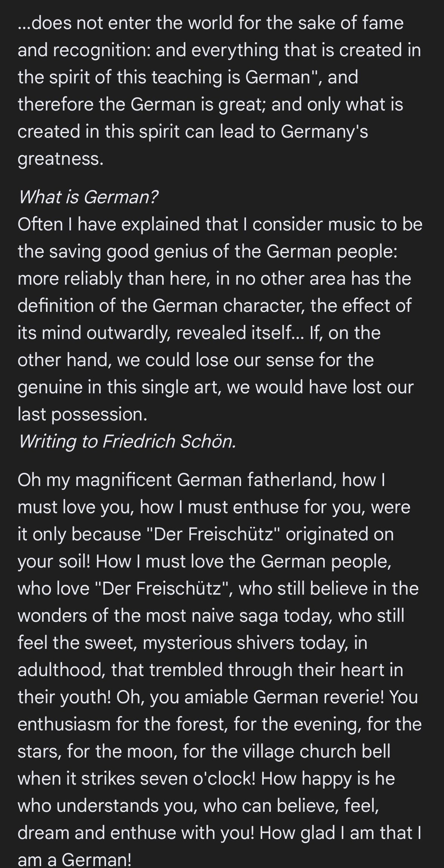Click the italic 'Writing to Friedrich Schön.' line

(x=127, y=441)
